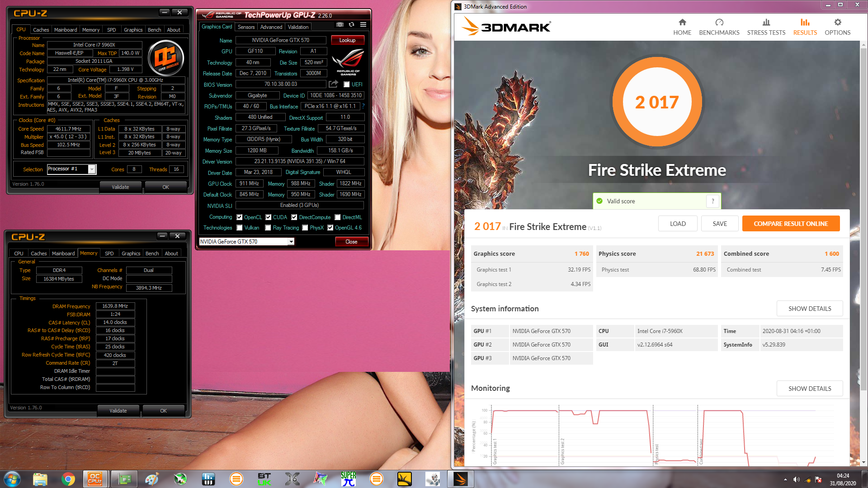Open the Paint palette taskbar icon
This screenshot has height=488, width=868.
click(x=151, y=479)
